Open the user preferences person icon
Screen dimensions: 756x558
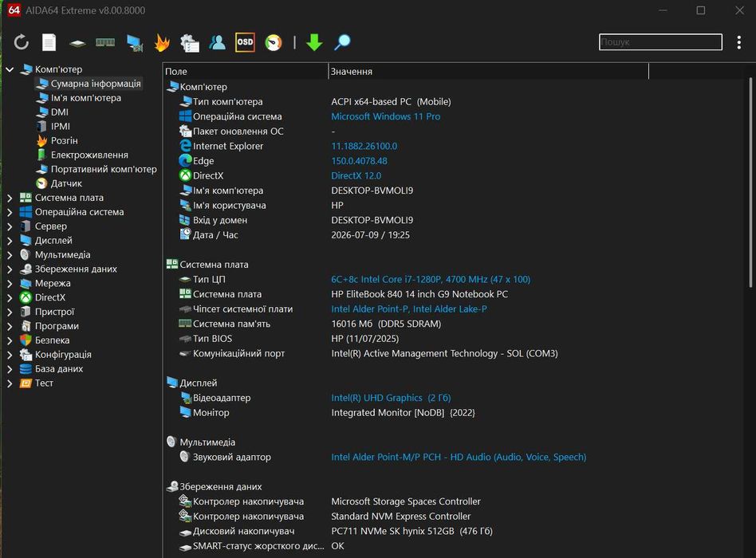[x=217, y=42]
